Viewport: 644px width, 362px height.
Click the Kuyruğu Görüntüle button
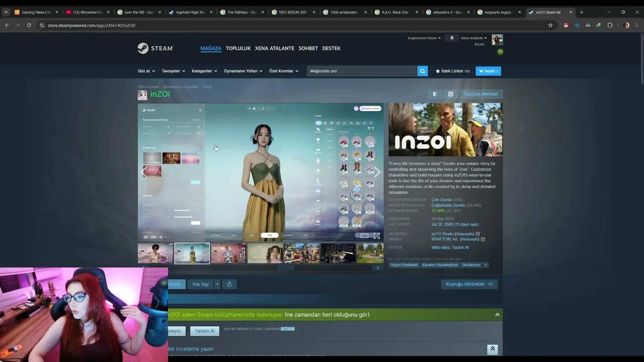point(469,284)
